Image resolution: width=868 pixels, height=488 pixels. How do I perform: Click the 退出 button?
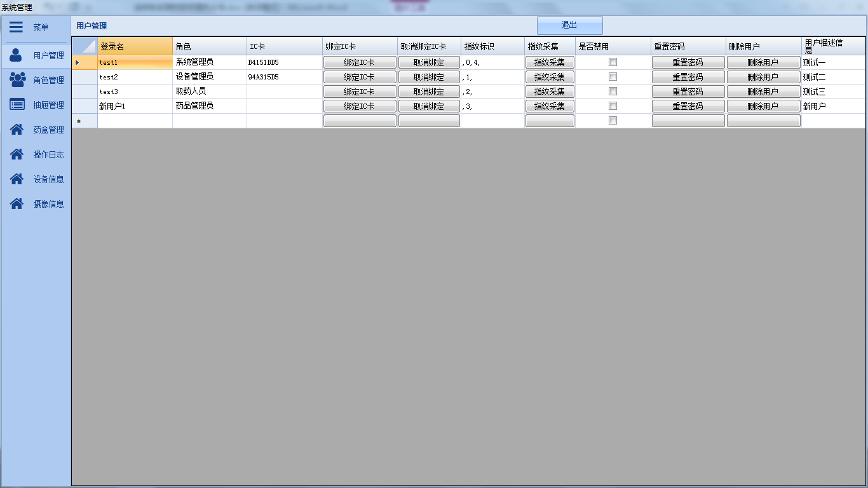pos(569,25)
